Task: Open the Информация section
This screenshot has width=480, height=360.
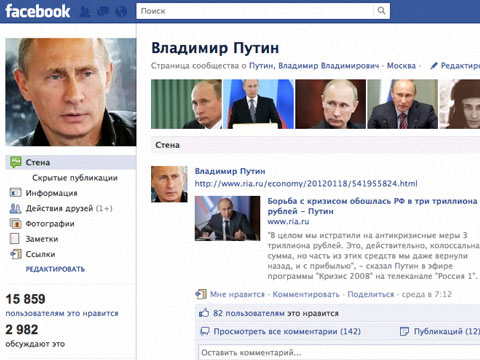Action: coord(51,193)
